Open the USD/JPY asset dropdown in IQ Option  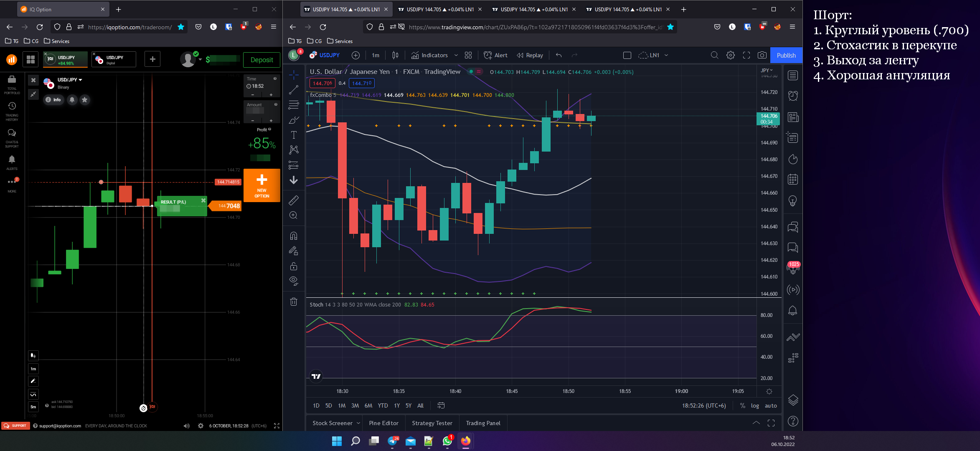click(69, 80)
